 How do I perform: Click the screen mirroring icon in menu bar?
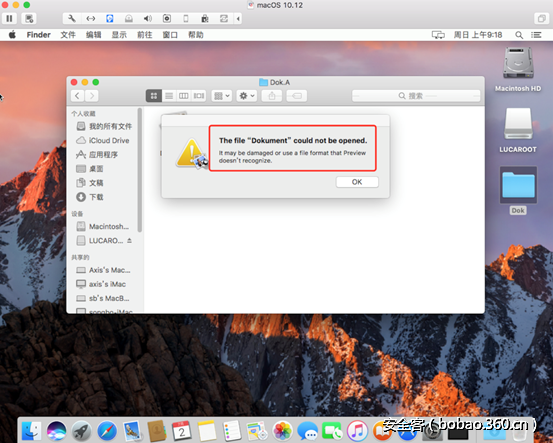point(438,35)
